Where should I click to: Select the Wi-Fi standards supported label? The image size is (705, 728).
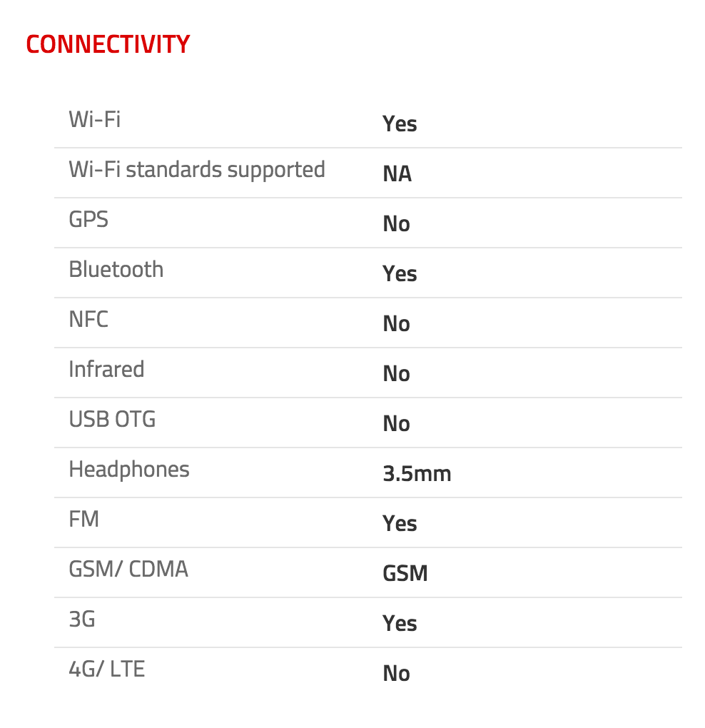point(196,170)
